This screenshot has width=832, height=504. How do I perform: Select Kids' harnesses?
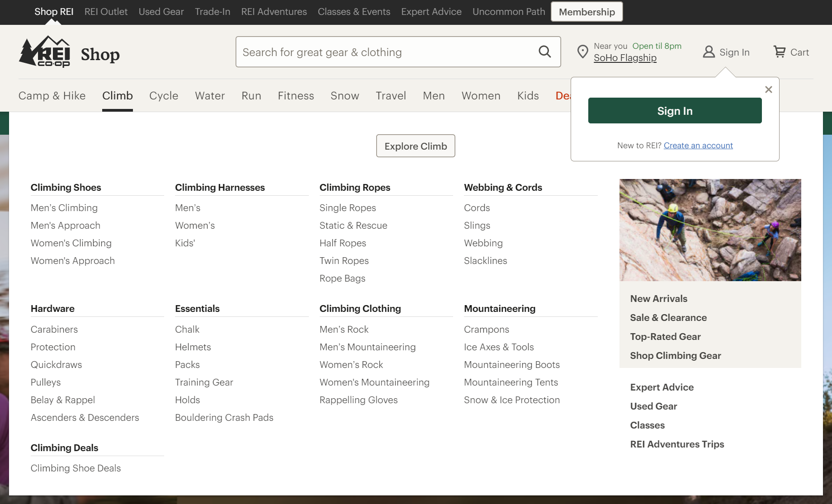[x=185, y=243]
